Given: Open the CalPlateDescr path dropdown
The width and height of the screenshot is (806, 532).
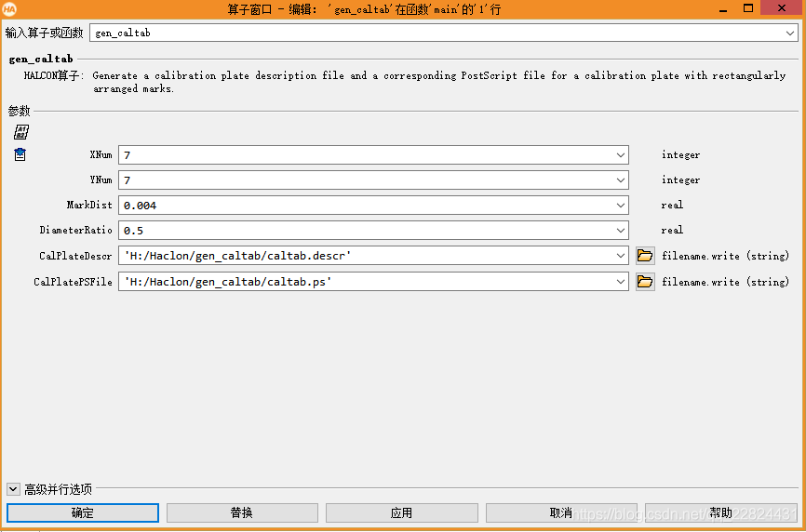Looking at the screenshot, I should pyautogui.click(x=621, y=256).
